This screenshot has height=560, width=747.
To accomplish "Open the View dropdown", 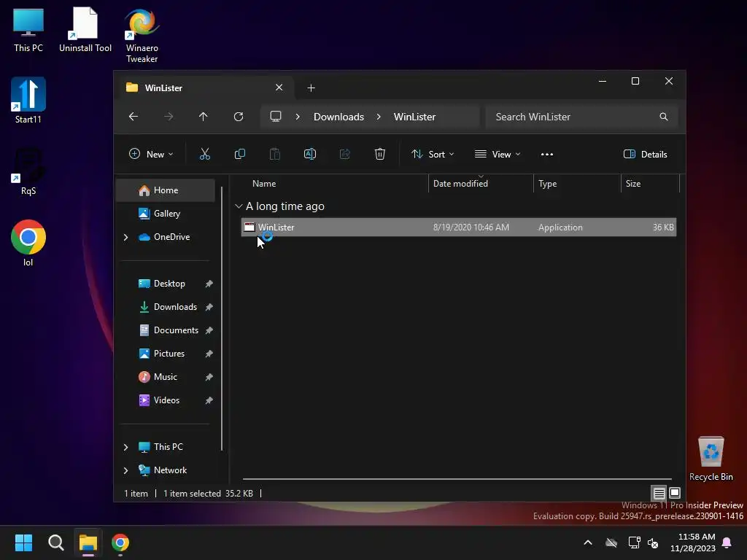I will (x=498, y=155).
